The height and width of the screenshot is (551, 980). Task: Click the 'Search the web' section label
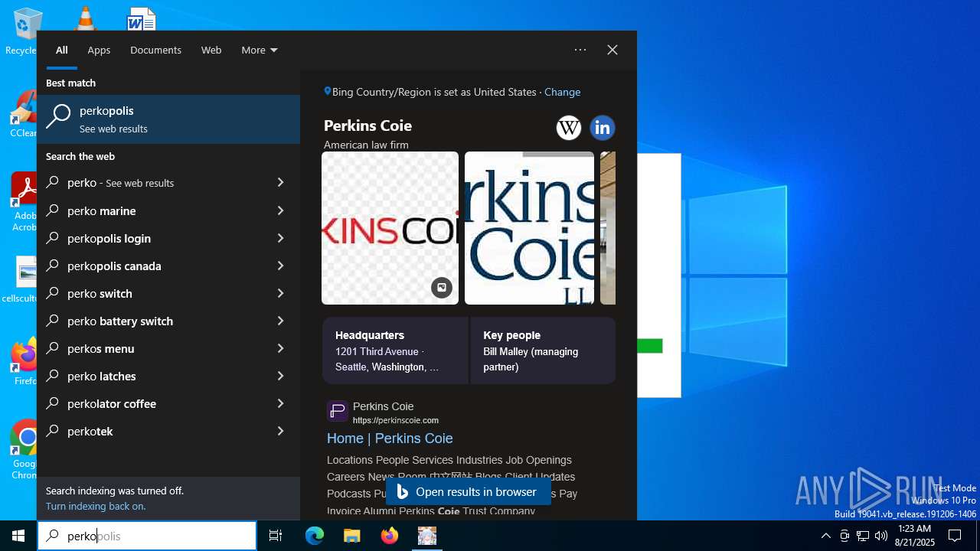pos(80,156)
